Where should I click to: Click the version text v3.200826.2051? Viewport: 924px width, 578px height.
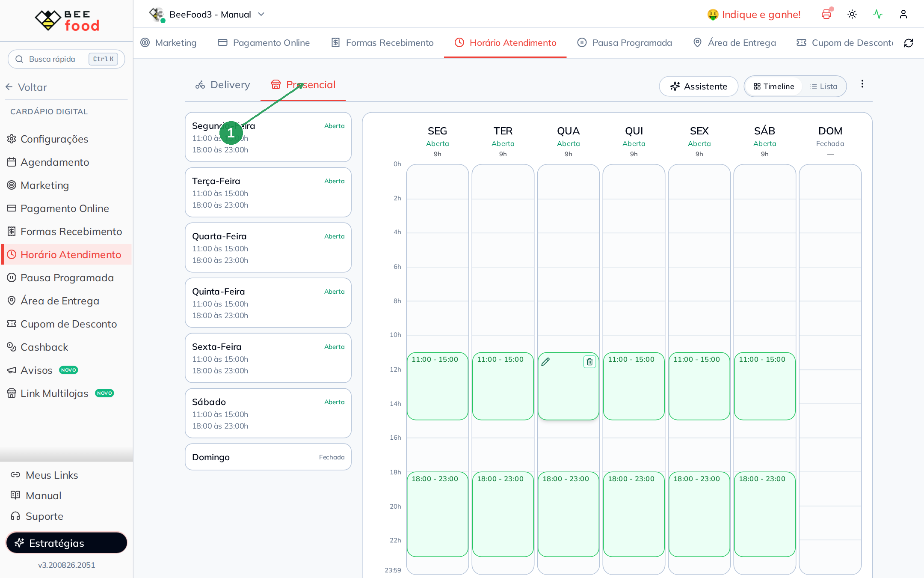tap(66, 565)
